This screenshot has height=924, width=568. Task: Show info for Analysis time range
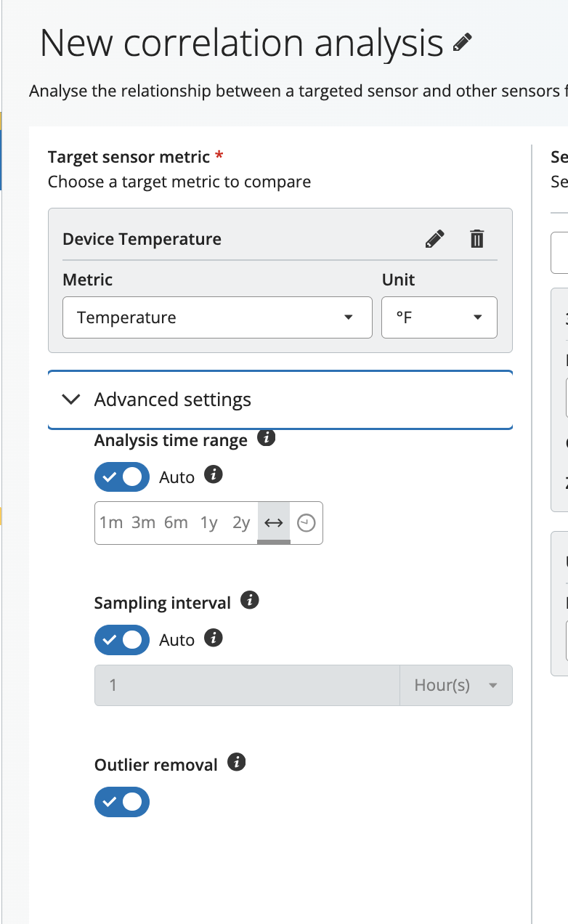(267, 438)
